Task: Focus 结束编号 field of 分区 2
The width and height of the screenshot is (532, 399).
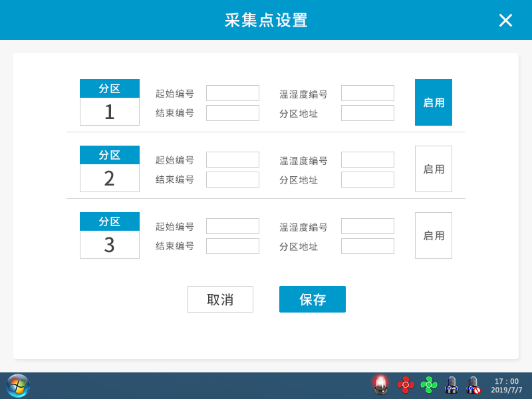Action: point(233,180)
